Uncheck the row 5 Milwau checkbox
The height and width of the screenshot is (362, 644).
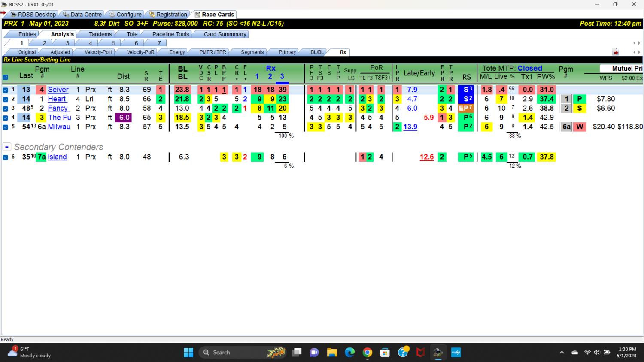coord(5,127)
